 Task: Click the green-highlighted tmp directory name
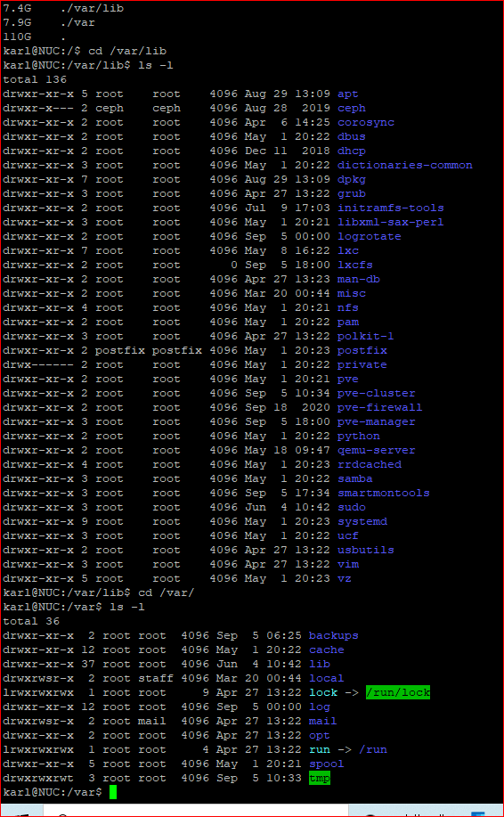(x=320, y=779)
